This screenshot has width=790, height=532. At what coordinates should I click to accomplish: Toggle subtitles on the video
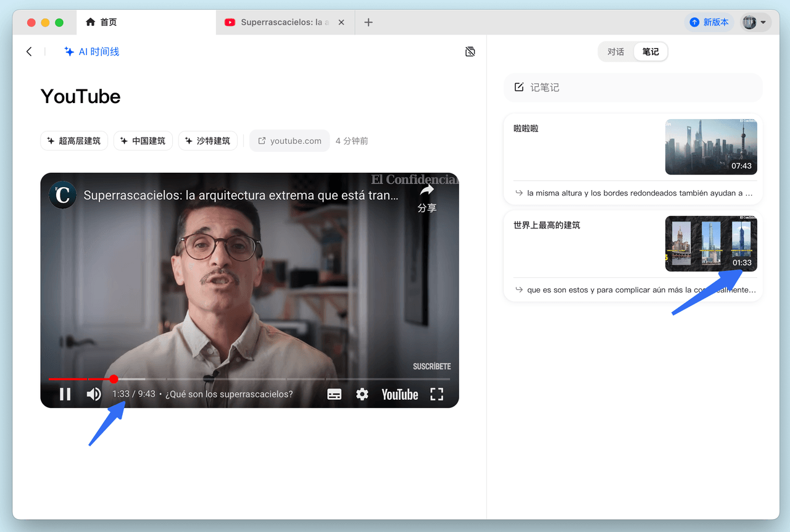(x=335, y=394)
